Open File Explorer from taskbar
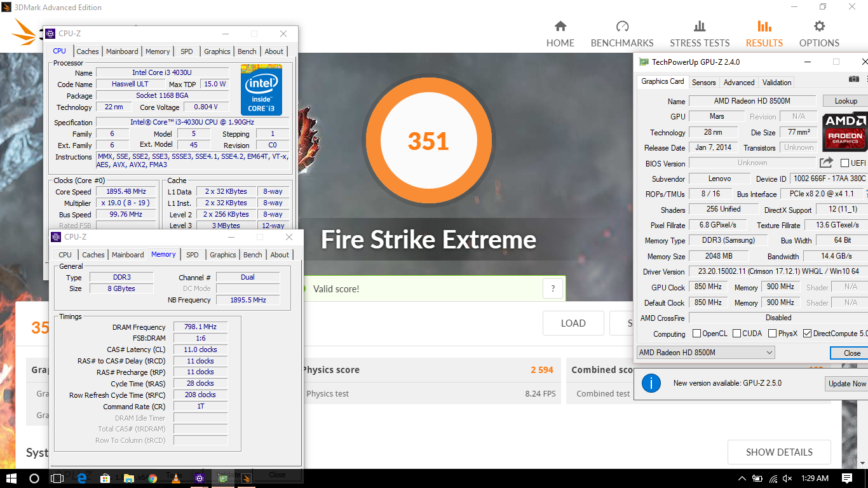Viewport: 868px width, 488px height. pos(129,478)
